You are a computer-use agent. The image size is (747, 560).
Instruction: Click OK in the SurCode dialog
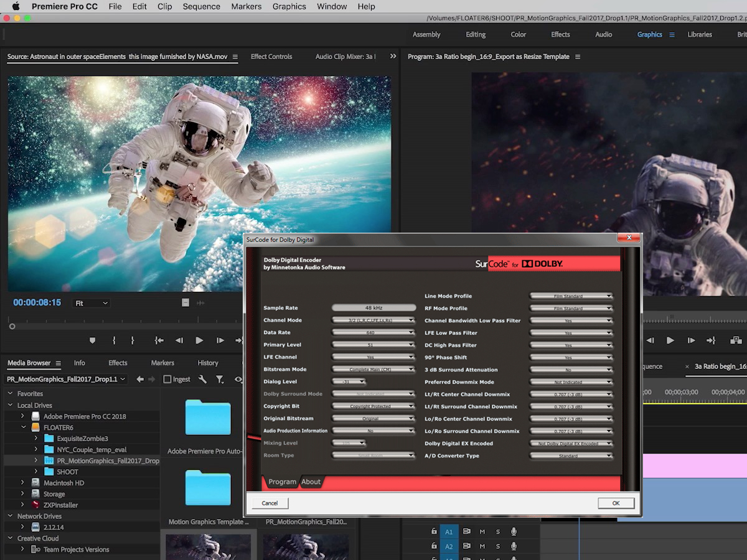point(616,503)
